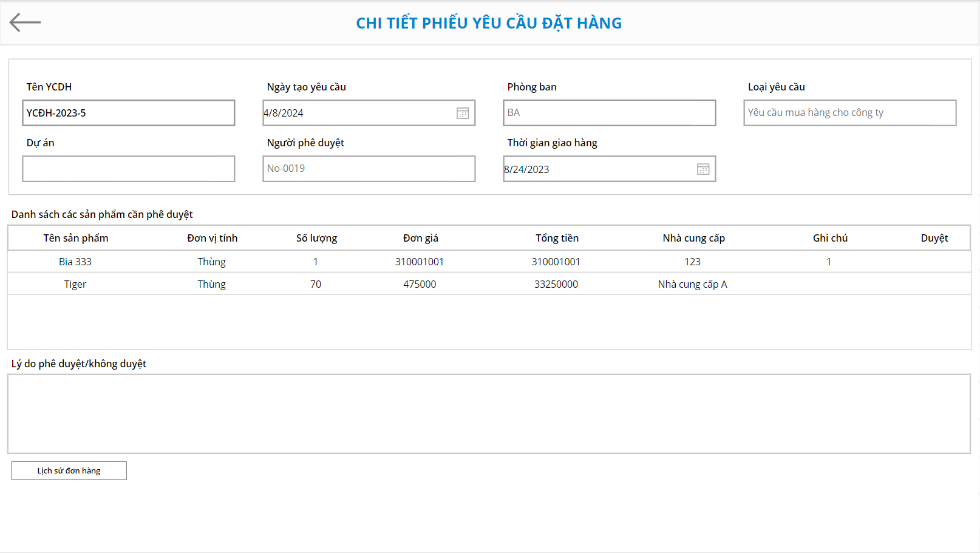Open the calendar for Thời gian giao hàng
980x553 pixels.
703,169
